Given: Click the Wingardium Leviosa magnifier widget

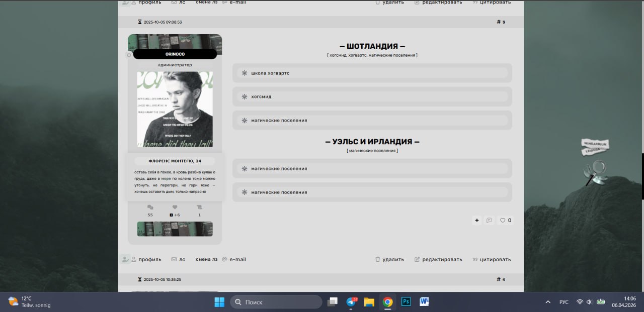Looking at the screenshot, I should (x=595, y=162).
